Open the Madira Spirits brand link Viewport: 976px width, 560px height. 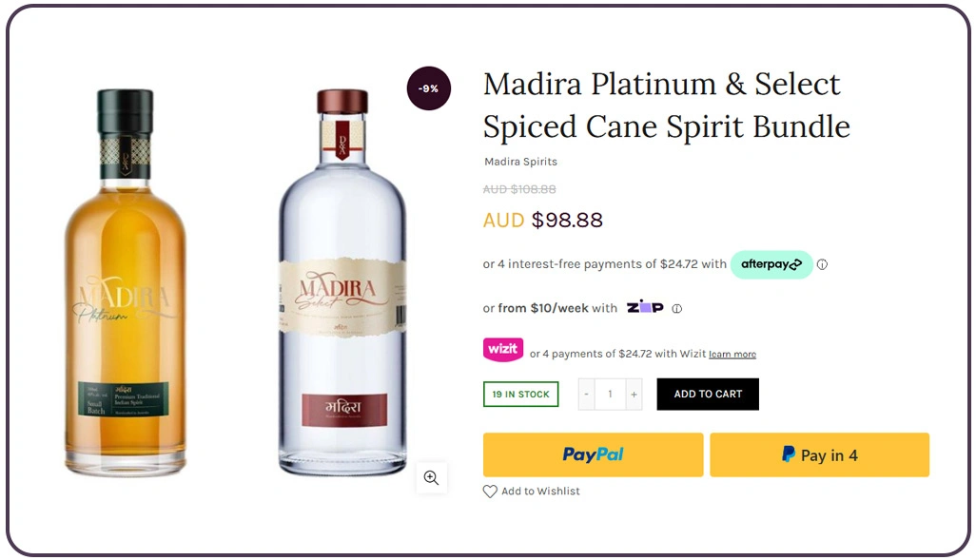click(x=520, y=162)
